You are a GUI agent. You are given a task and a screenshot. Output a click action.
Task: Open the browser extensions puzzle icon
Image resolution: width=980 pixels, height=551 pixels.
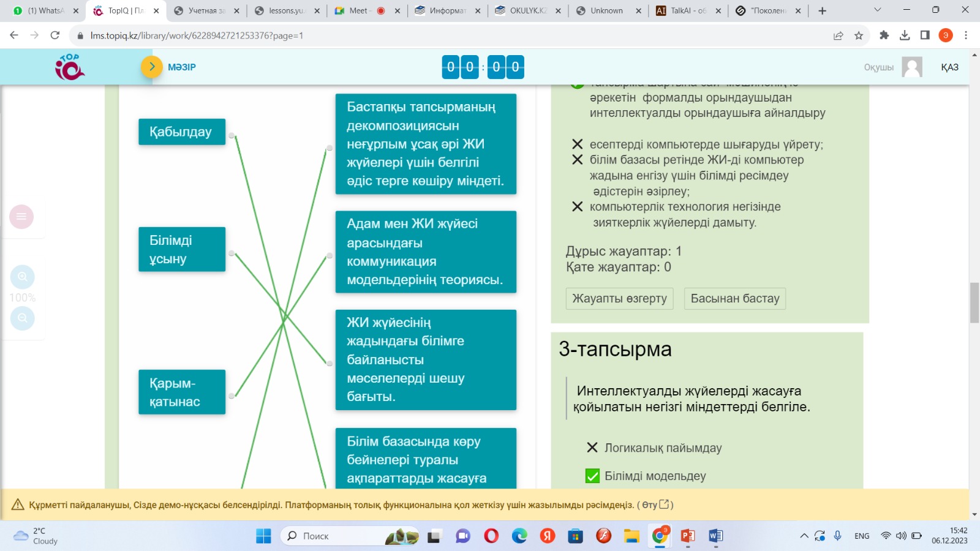884,36
